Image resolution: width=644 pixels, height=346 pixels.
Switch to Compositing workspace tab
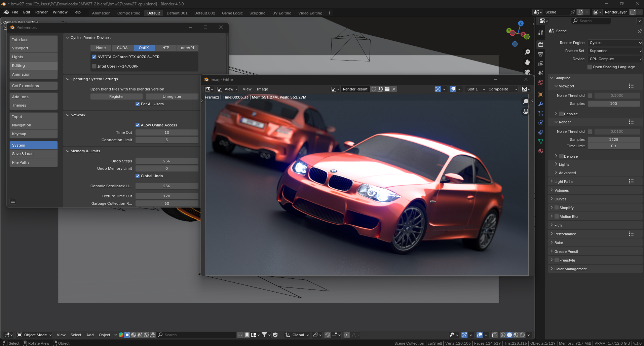pos(129,13)
